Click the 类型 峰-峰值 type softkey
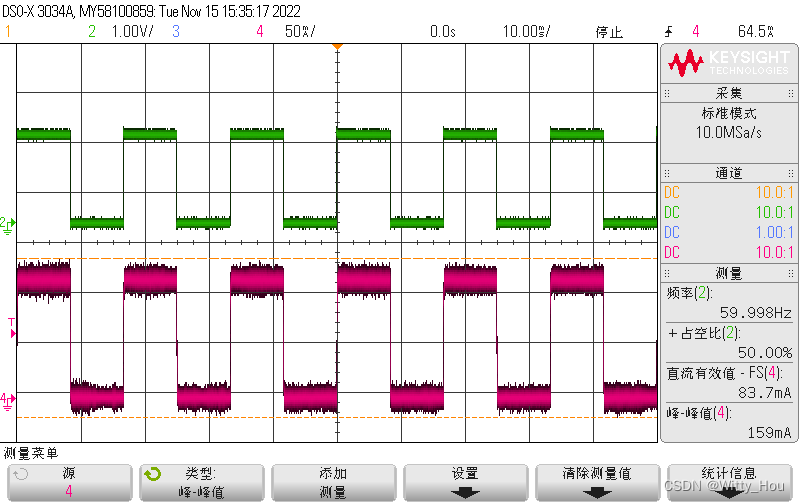Screen dimensions: 800x503 click(202, 483)
